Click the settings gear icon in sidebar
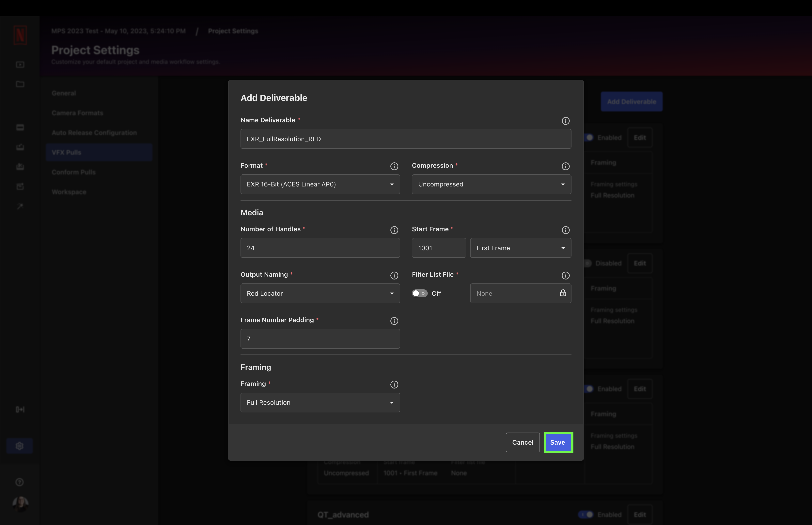The image size is (812, 525). [x=19, y=446]
